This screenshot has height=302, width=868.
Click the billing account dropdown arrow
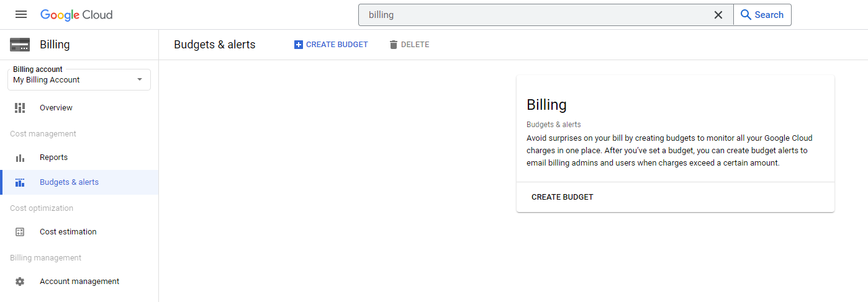click(140, 79)
